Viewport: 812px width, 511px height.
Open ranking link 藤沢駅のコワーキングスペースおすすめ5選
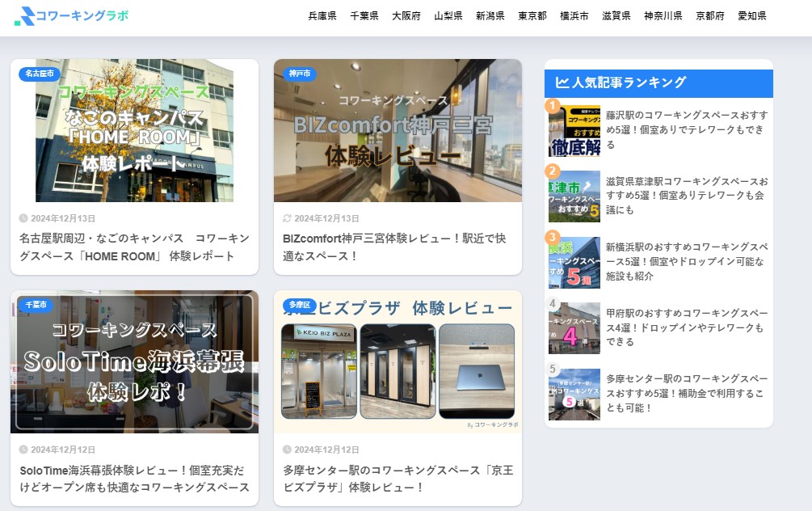687,129
